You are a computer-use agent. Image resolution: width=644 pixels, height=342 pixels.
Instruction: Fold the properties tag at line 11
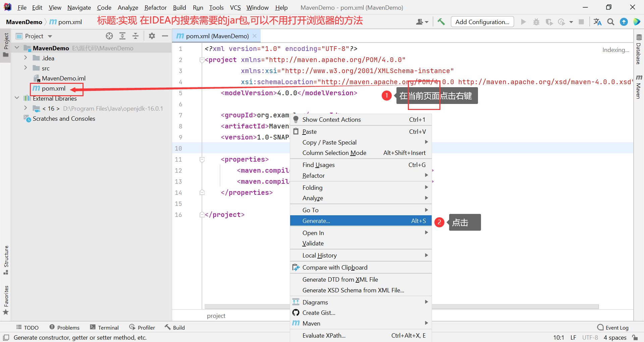(x=202, y=160)
